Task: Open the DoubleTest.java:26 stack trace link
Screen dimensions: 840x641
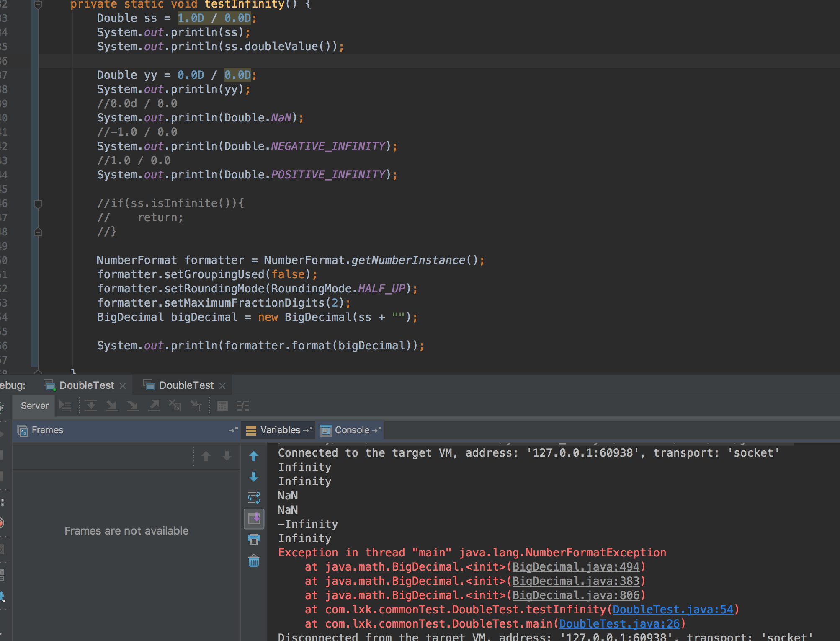Action: point(619,624)
